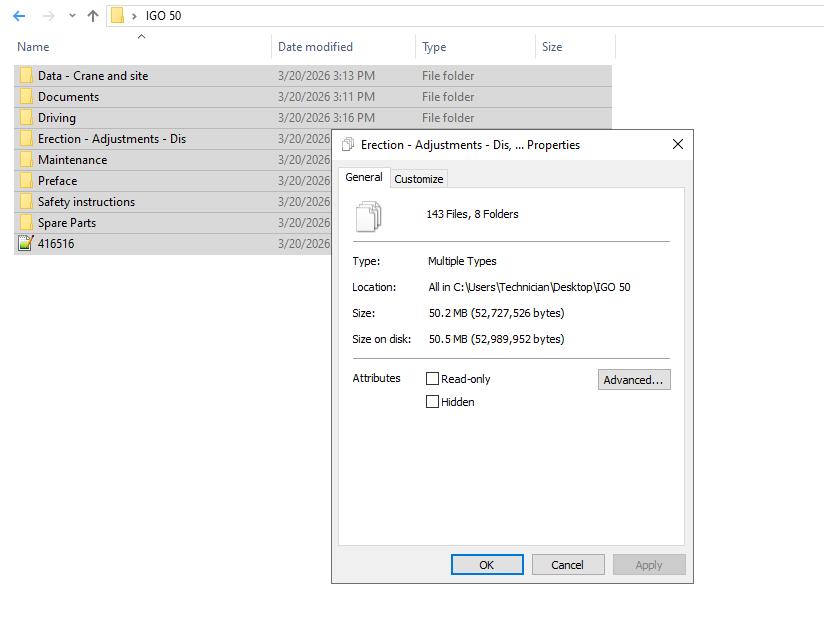Sort by the Name column header
Image resolution: width=824 pixels, height=635 pixels.
(x=33, y=47)
